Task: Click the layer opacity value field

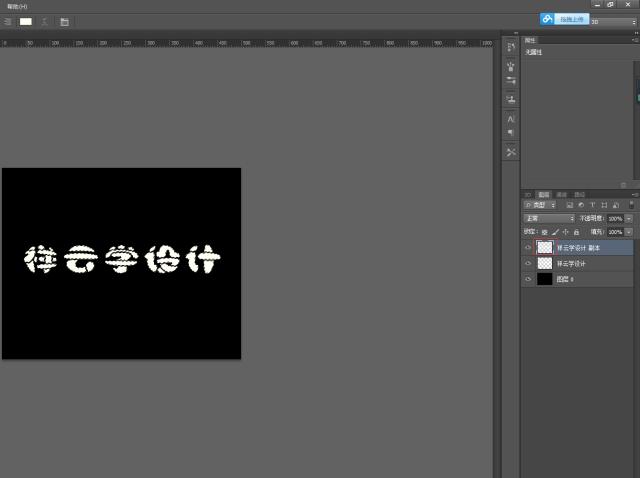Action: click(616, 219)
